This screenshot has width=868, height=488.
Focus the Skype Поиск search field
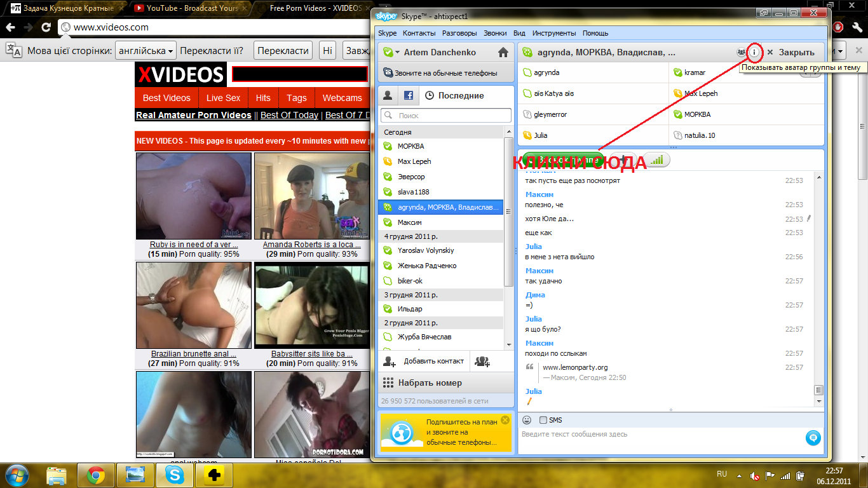[446, 116]
